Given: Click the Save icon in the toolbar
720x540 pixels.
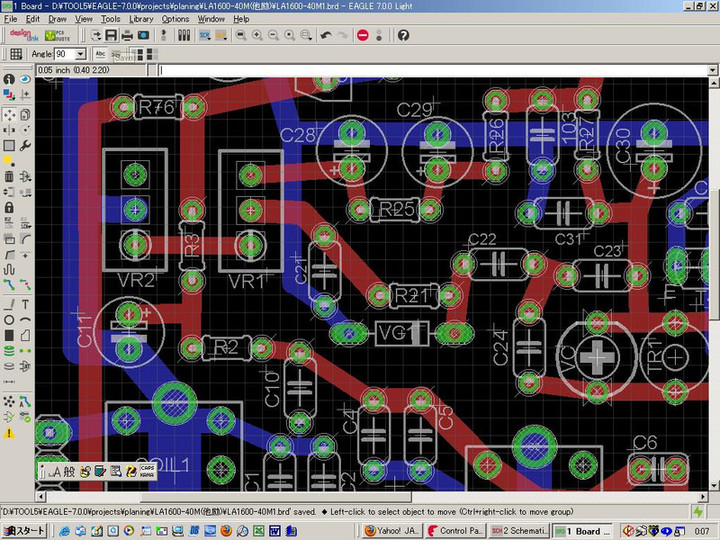Looking at the screenshot, I should pyautogui.click(x=110, y=35).
